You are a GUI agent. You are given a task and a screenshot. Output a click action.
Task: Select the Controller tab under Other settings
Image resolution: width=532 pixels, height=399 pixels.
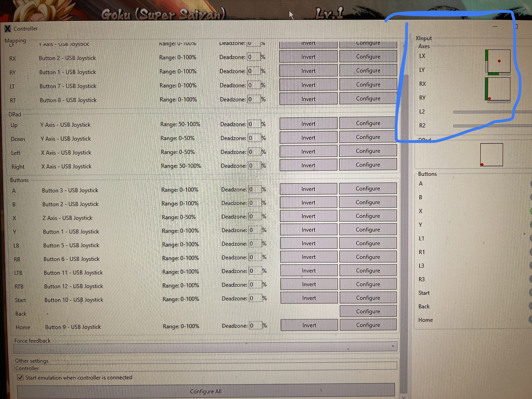point(27,368)
